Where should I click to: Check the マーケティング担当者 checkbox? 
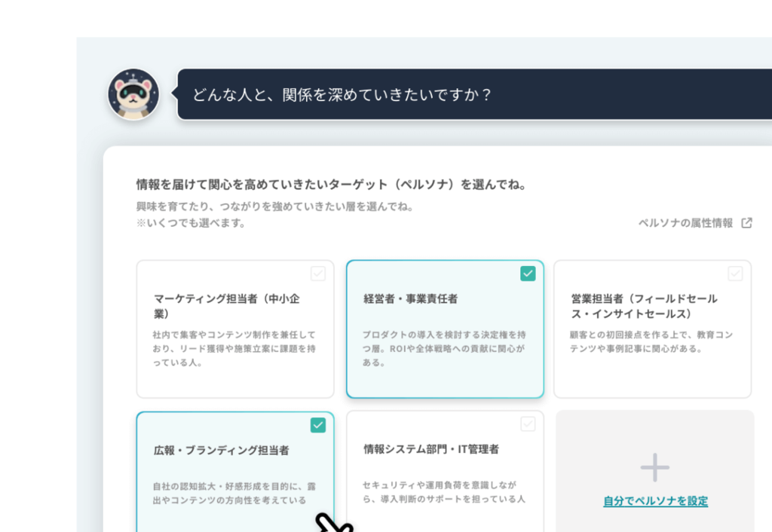tap(318, 274)
